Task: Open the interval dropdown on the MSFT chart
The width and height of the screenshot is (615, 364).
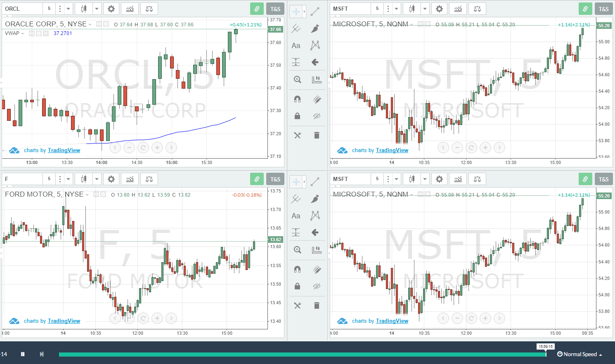Action: (396, 8)
